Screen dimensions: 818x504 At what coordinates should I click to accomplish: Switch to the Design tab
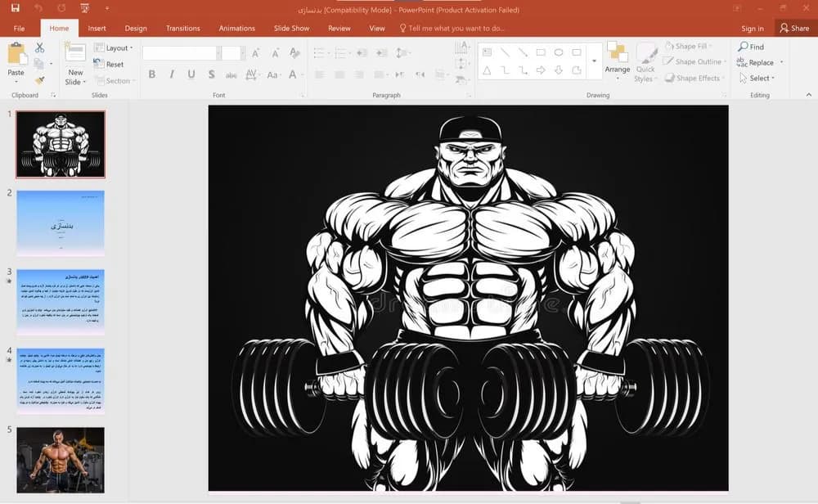click(x=136, y=28)
